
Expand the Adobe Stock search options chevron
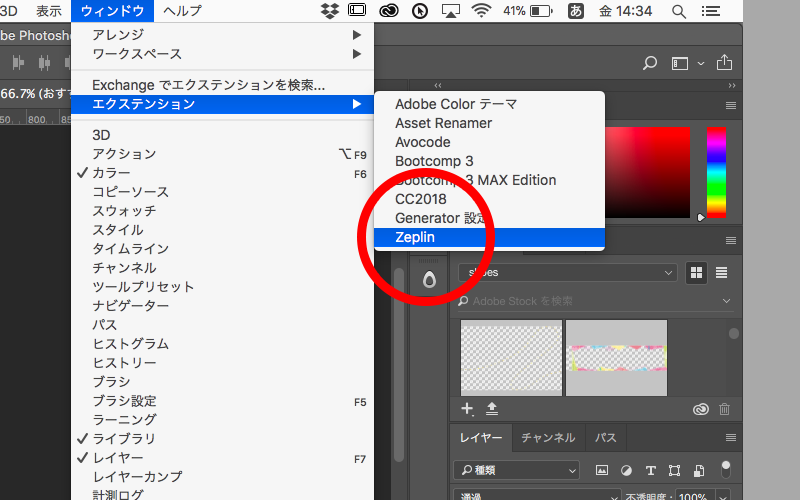[726, 301]
